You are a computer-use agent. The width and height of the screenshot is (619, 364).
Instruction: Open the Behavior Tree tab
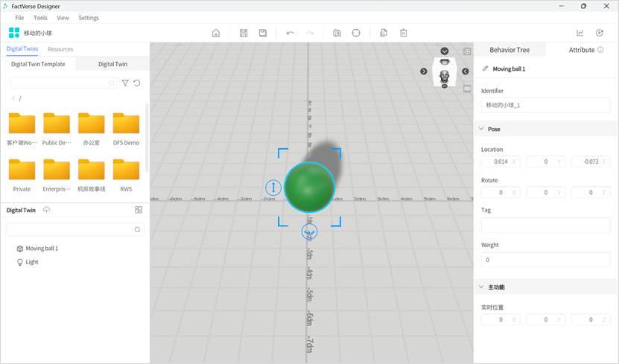click(510, 50)
